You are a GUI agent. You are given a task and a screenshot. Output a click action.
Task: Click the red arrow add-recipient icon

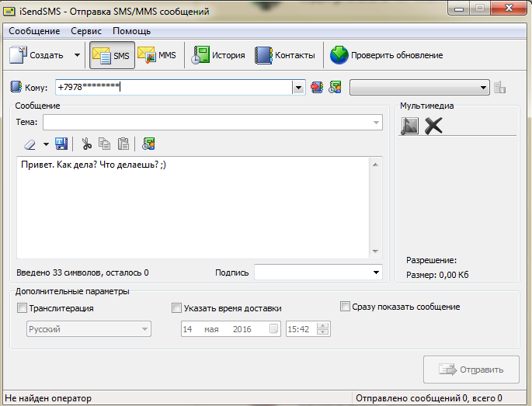click(317, 87)
